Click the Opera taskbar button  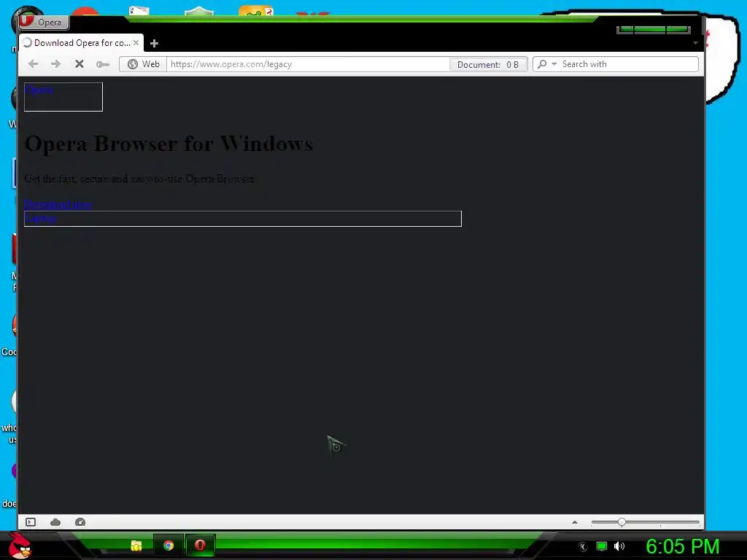click(200, 545)
